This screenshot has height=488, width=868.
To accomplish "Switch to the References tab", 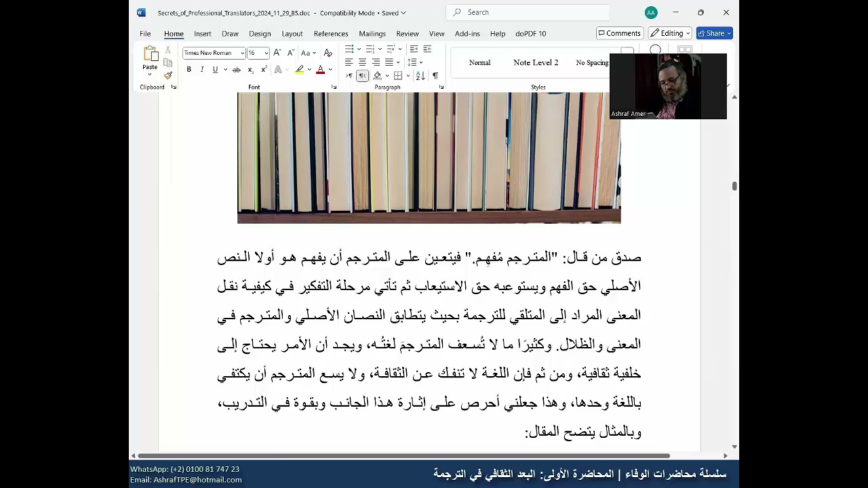I will (x=331, y=33).
